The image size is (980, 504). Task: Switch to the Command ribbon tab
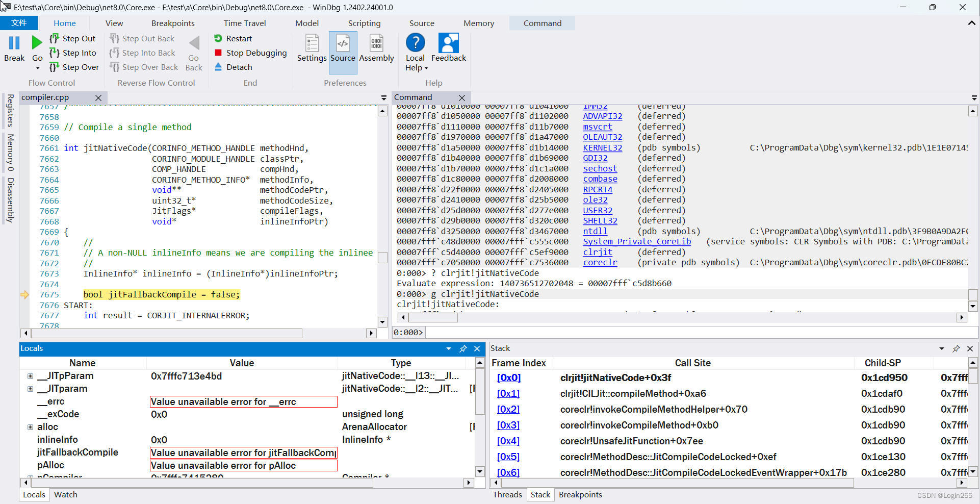tap(542, 23)
